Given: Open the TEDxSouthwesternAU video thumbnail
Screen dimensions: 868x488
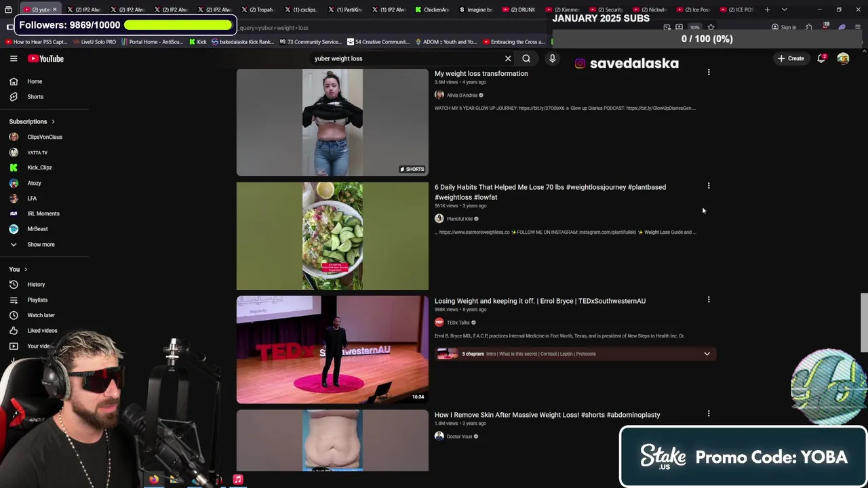Looking at the screenshot, I should point(332,350).
